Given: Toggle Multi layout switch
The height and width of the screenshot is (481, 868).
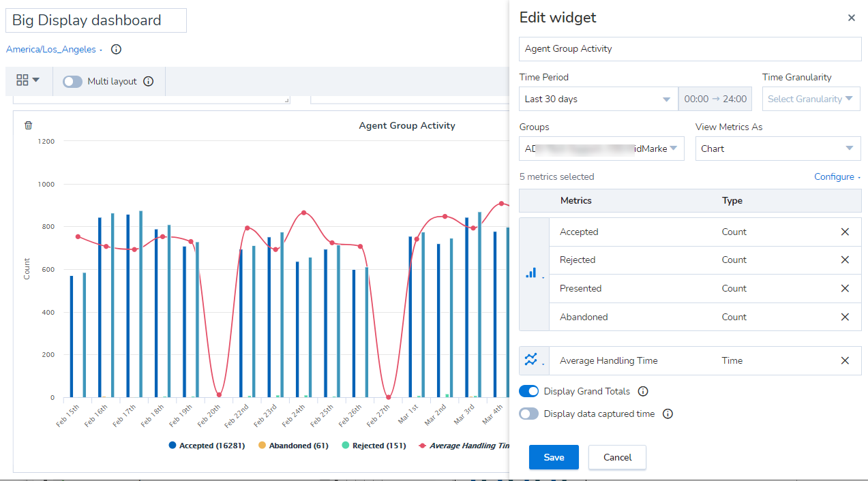Looking at the screenshot, I should [x=72, y=81].
